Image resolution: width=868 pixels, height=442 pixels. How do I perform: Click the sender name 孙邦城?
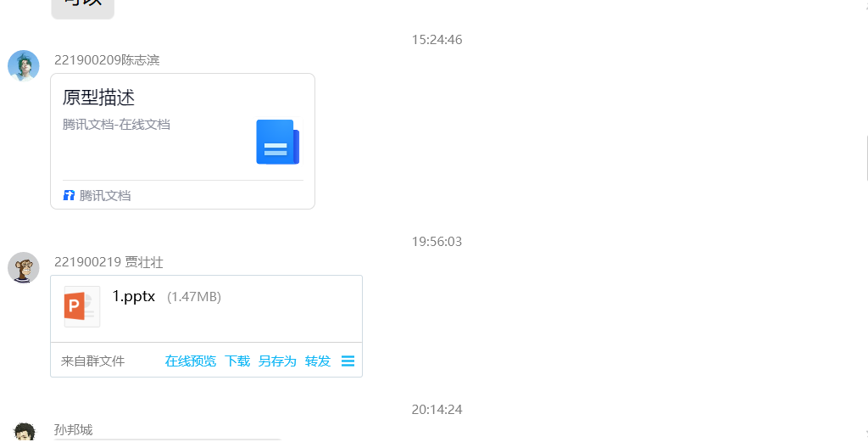(73, 429)
